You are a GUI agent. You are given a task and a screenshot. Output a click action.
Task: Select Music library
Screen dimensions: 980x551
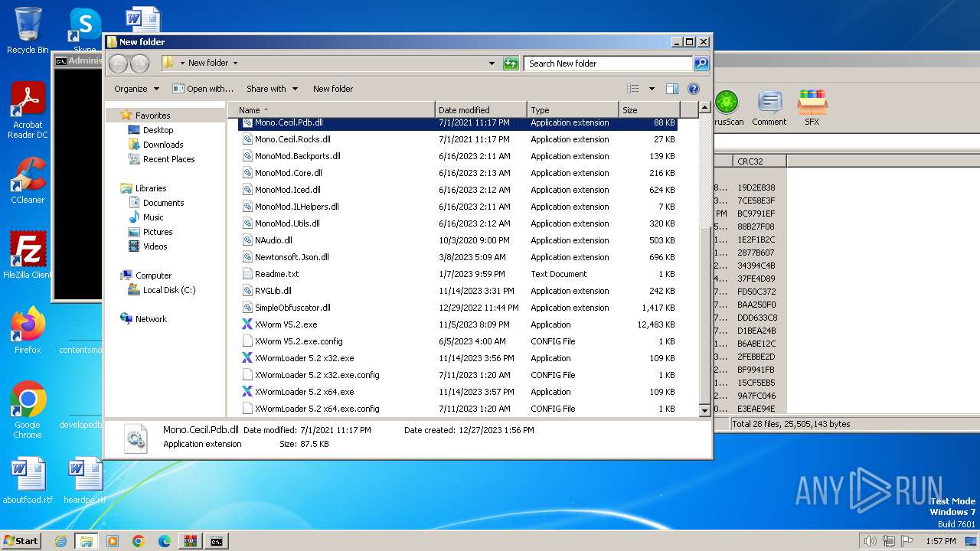tap(153, 217)
